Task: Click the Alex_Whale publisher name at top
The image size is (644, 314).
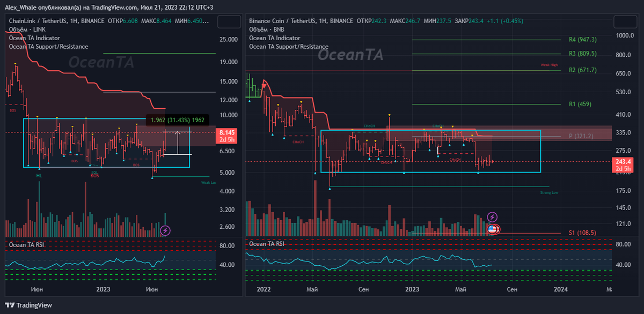Action: pos(20,9)
